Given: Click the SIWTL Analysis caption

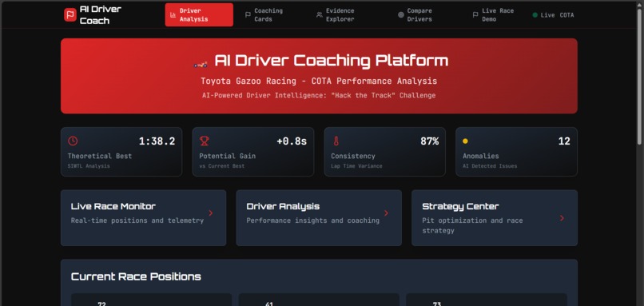Looking at the screenshot, I should (x=89, y=166).
